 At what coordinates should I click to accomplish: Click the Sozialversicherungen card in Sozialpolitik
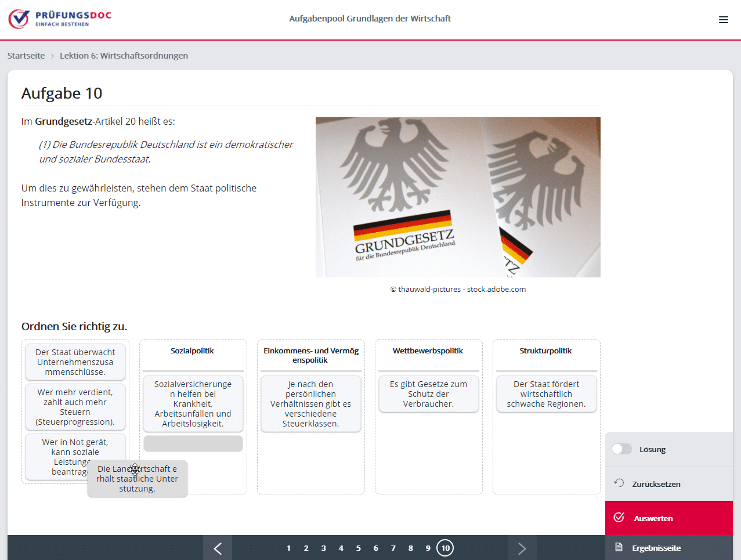click(x=193, y=403)
